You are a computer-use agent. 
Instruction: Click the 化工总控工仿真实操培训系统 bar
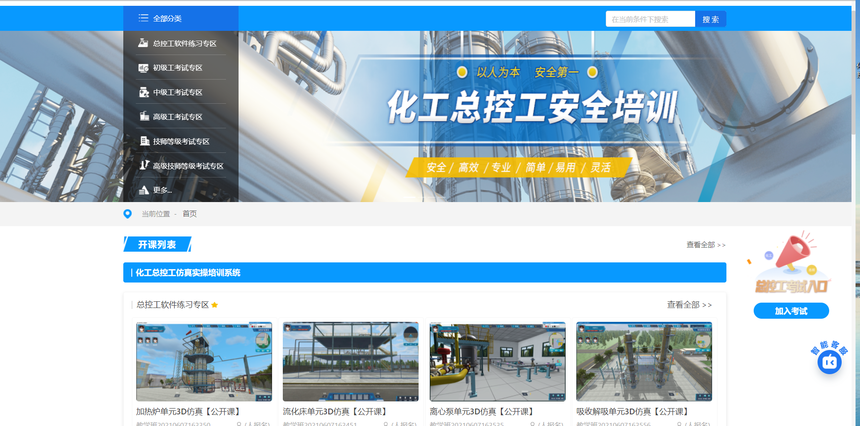[x=425, y=272]
